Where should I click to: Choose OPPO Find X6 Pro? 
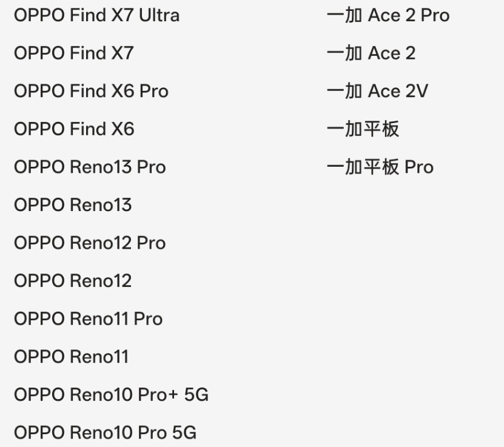[x=91, y=92]
